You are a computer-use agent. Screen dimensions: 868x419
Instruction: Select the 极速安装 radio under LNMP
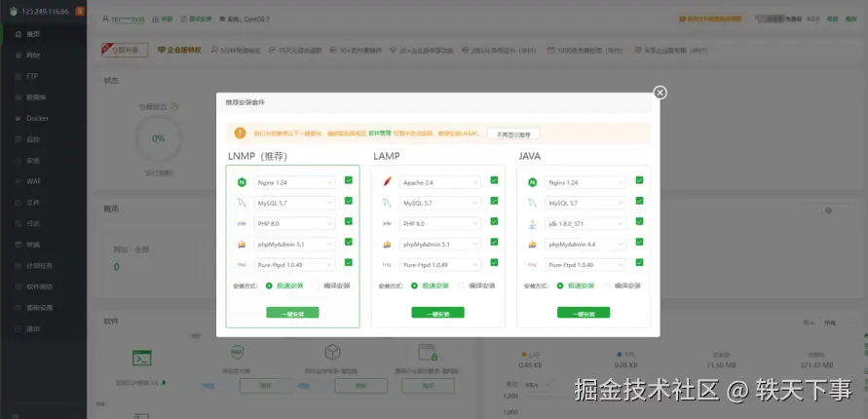coord(269,286)
